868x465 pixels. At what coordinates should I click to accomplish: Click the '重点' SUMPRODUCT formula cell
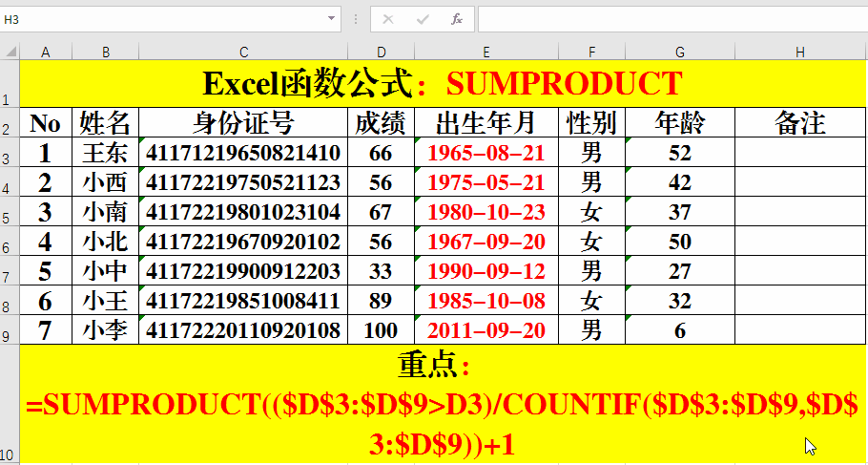coord(443,403)
